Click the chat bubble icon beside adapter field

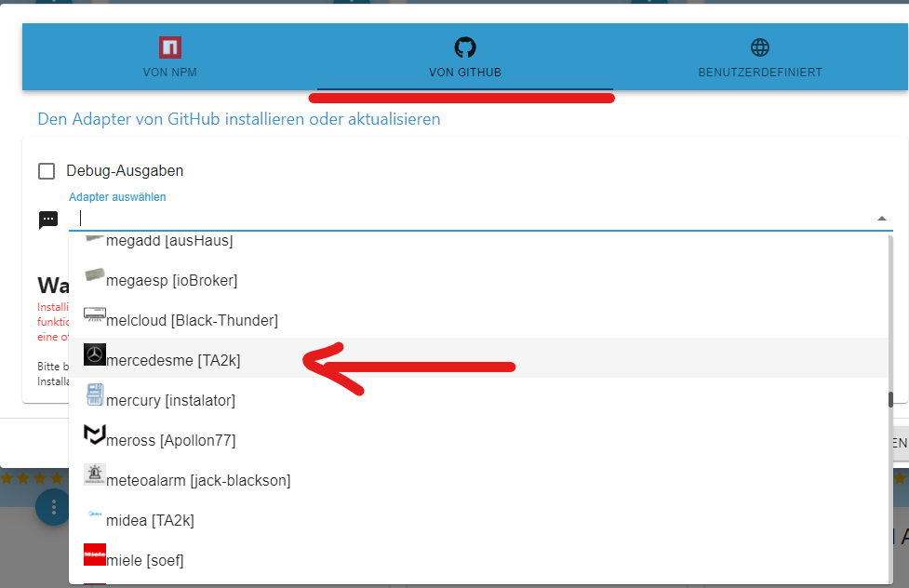click(x=48, y=220)
